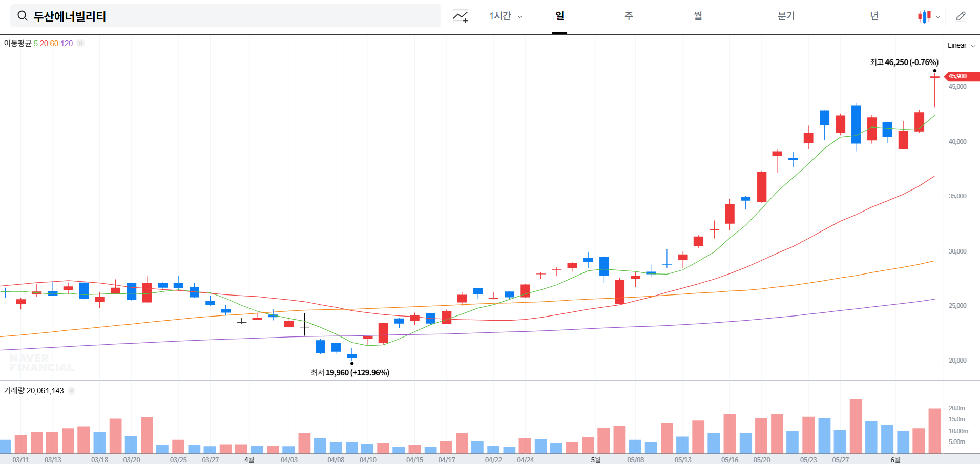Open the 1시간 interval dropdown

506,16
